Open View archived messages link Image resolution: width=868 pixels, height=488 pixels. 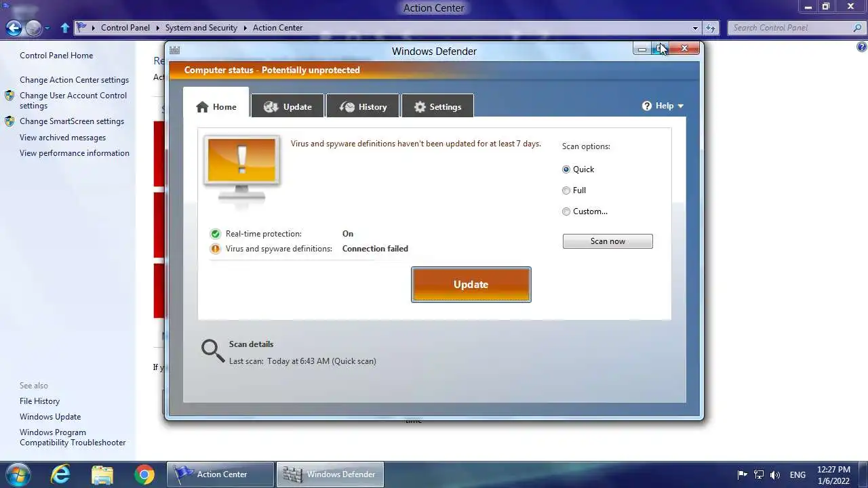(x=62, y=138)
